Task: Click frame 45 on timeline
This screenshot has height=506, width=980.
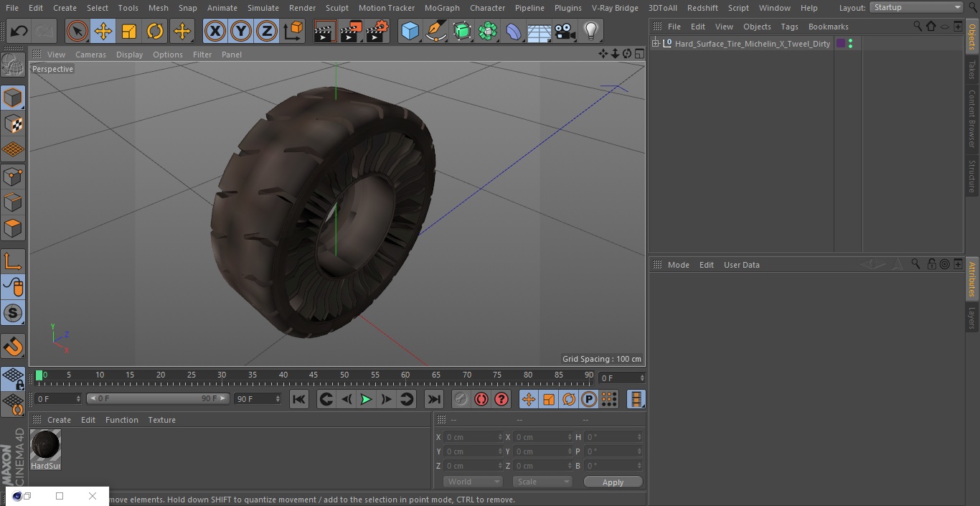Action: [x=314, y=375]
